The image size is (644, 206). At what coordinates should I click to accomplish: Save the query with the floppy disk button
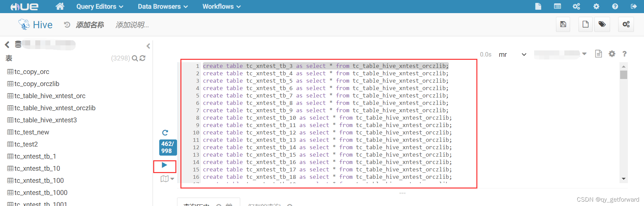click(x=563, y=24)
